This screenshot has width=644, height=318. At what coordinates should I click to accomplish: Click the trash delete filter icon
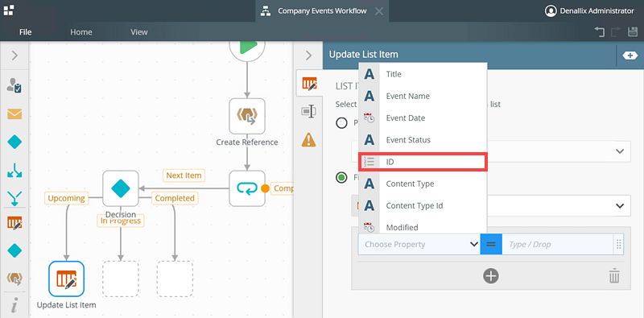614,276
